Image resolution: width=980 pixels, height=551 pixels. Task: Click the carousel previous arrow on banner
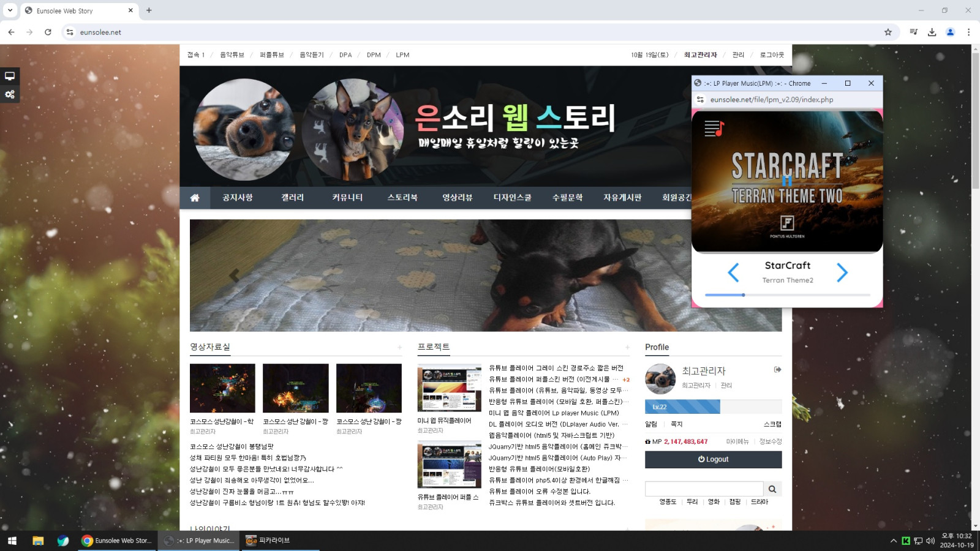click(234, 275)
